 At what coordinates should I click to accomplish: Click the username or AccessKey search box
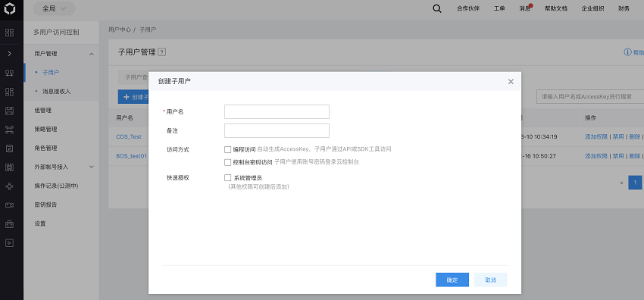[590, 96]
